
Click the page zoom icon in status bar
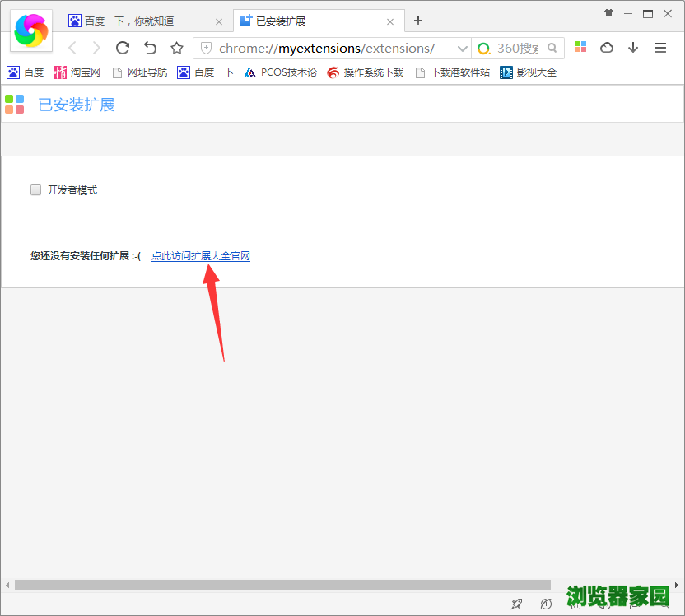click(547, 604)
